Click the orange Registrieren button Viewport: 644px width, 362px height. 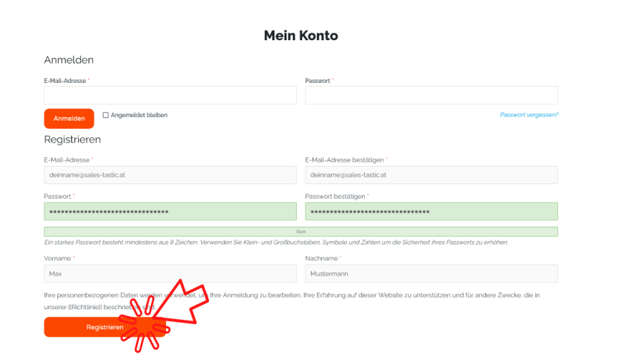click(x=105, y=327)
